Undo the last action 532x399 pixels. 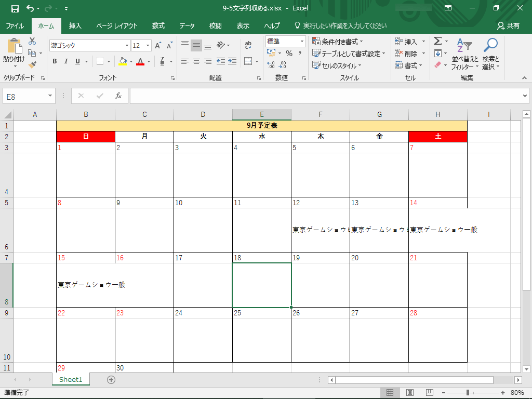pos(30,8)
